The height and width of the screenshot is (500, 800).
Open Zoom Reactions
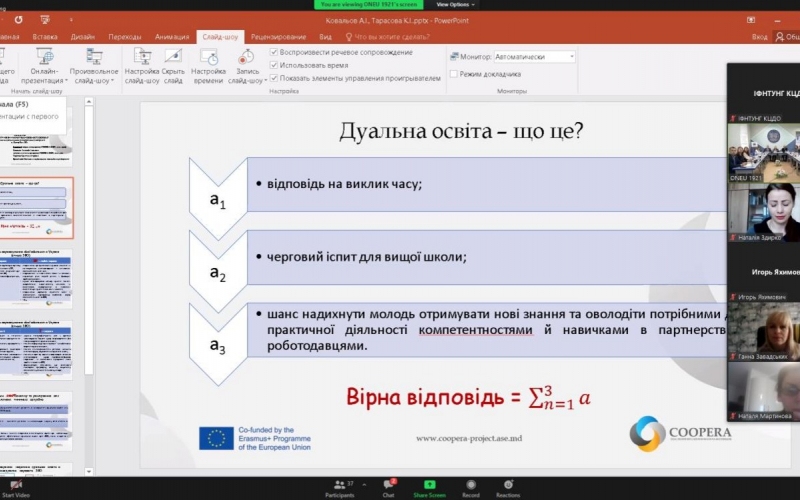508,488
